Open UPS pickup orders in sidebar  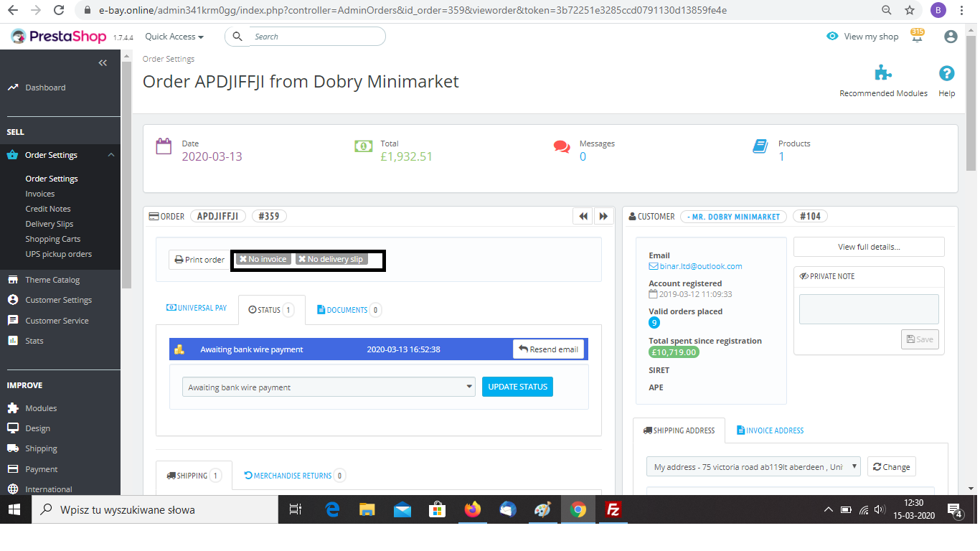tap(59, 254)
